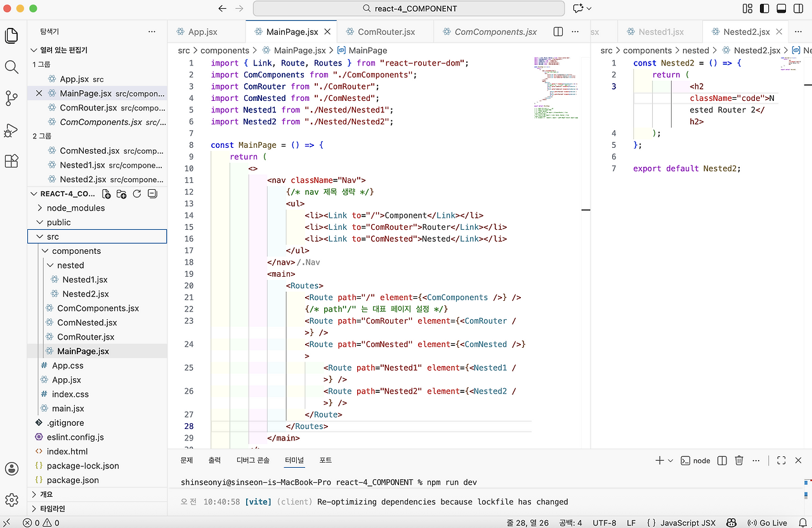
Task: Click the Manage gear icon
Action: [x=11, y=500]
